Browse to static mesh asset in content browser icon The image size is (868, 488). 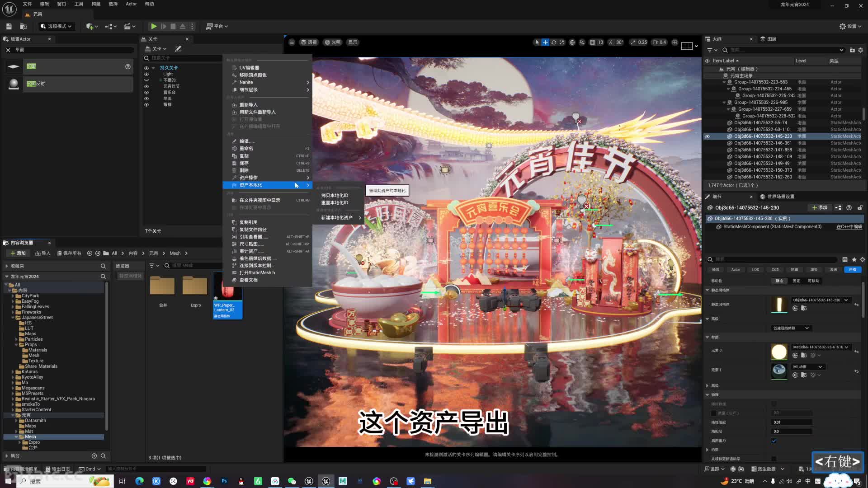tap(804, 308)
